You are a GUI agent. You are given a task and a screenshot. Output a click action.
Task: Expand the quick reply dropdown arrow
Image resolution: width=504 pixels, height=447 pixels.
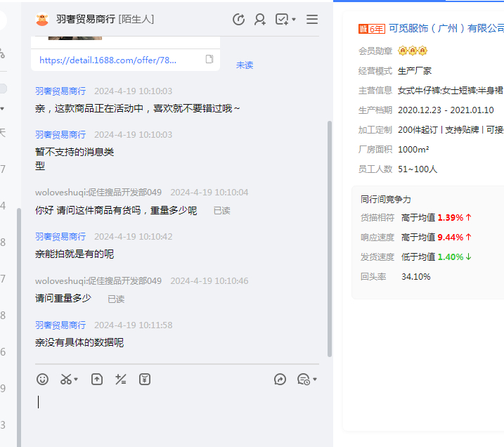point(315,380)
